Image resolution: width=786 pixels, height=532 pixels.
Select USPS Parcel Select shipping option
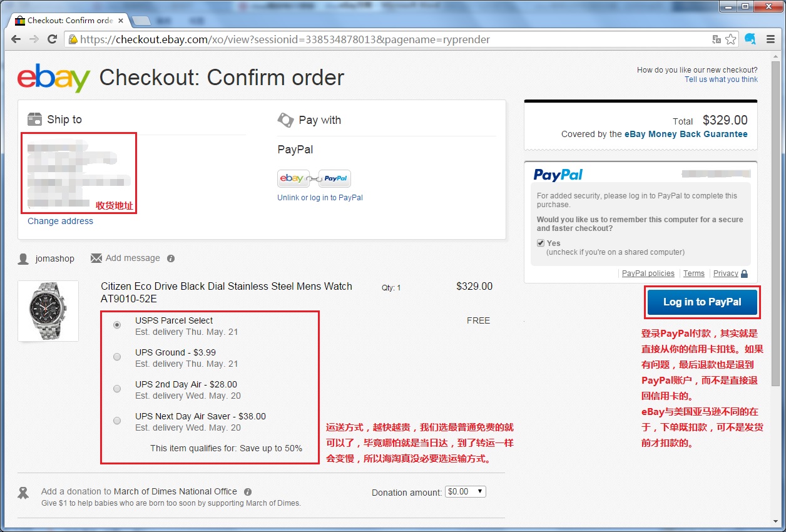[x=117, y=325]
